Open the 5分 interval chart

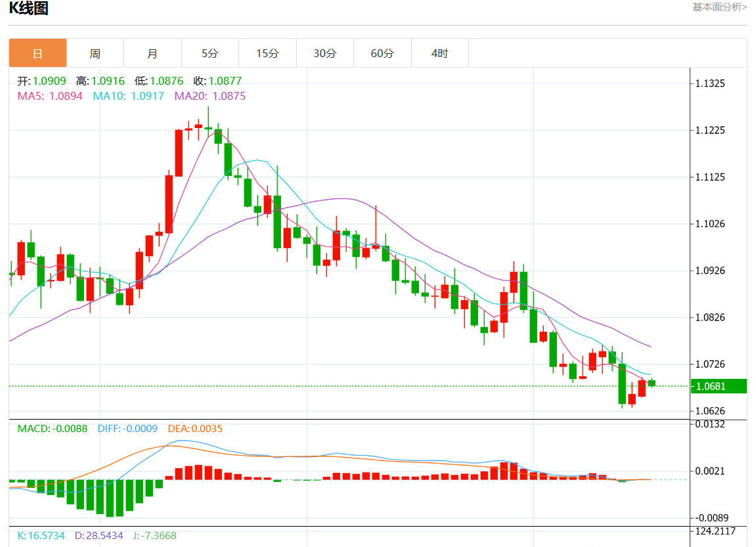click(210, 53)
